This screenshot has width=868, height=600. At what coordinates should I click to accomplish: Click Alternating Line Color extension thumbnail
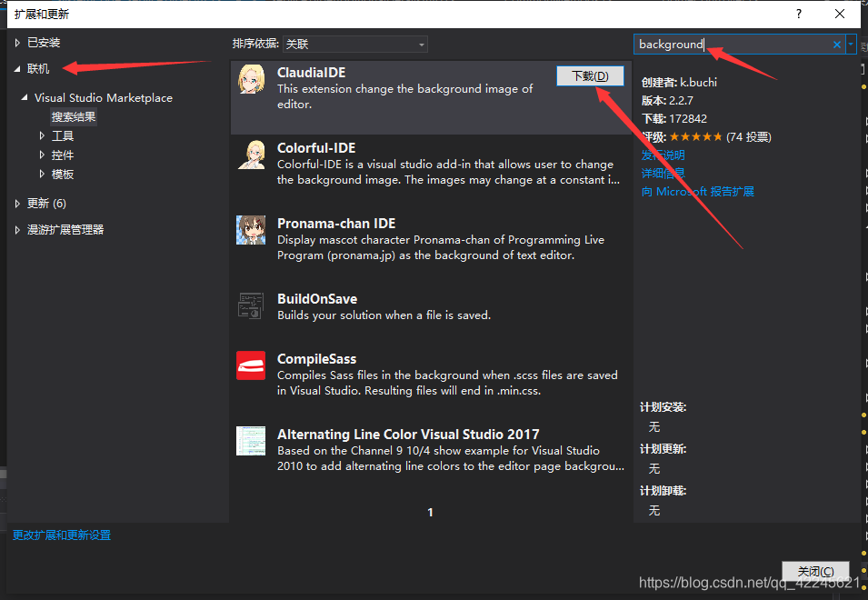[x=251, y=441]
